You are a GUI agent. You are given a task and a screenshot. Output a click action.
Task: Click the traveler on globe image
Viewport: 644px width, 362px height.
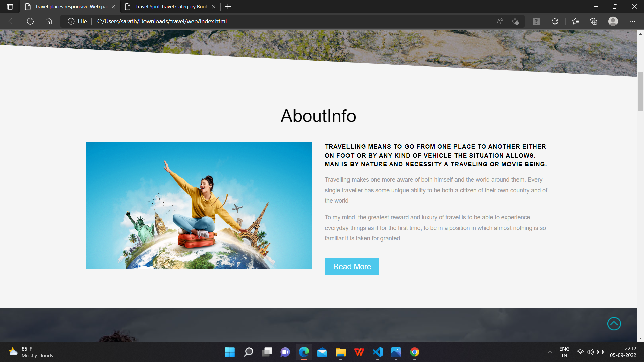(x=199, y=206)
